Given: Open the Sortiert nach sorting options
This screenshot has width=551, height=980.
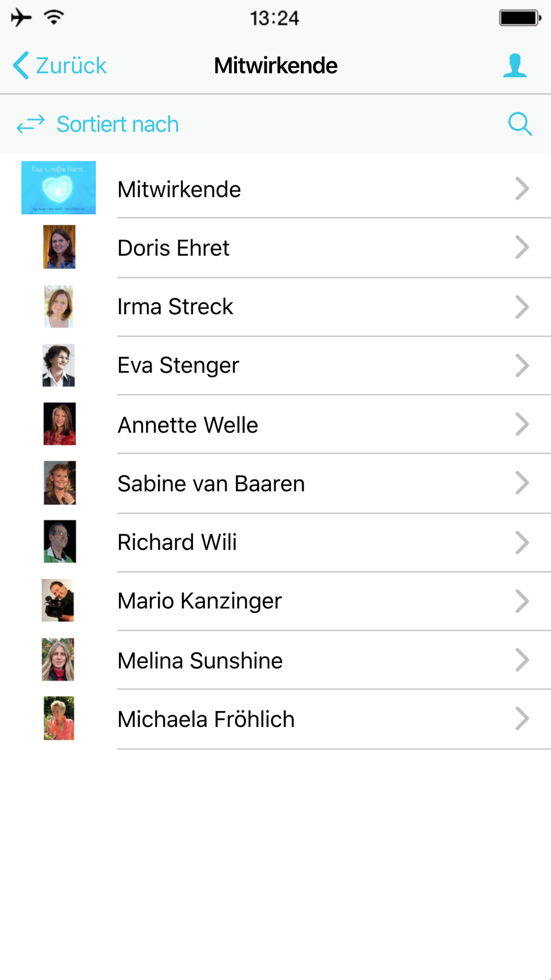Looking at the screenshot, I should [x=118, y=125].
